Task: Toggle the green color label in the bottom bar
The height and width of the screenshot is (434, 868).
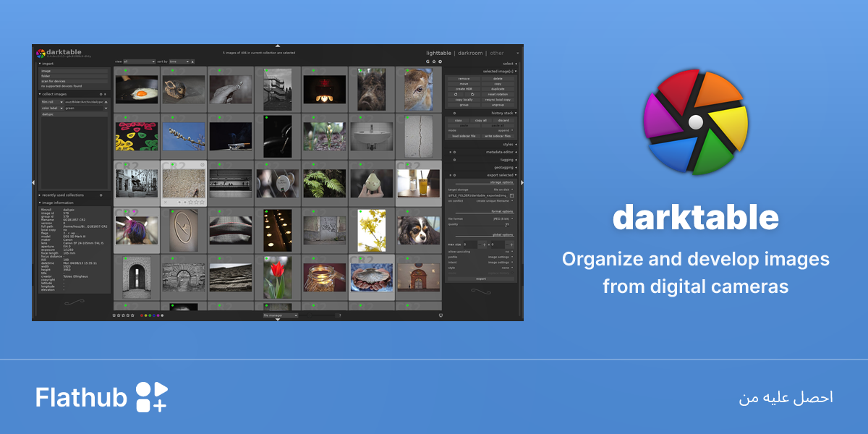Action: (x=150, y=315)
